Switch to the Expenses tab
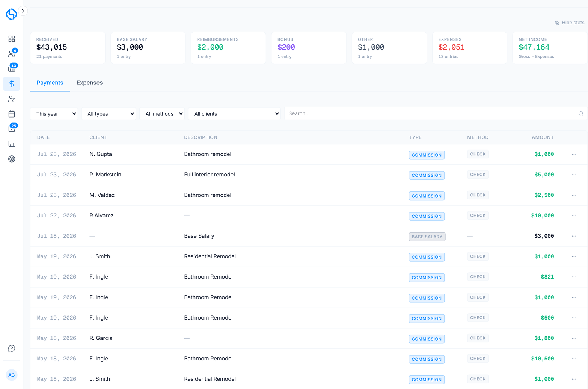 [89, 83]
